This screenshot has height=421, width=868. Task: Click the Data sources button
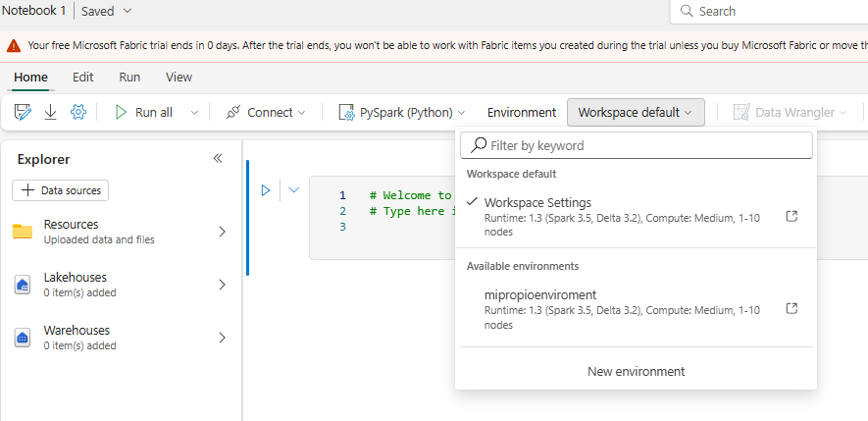(61, 190)
